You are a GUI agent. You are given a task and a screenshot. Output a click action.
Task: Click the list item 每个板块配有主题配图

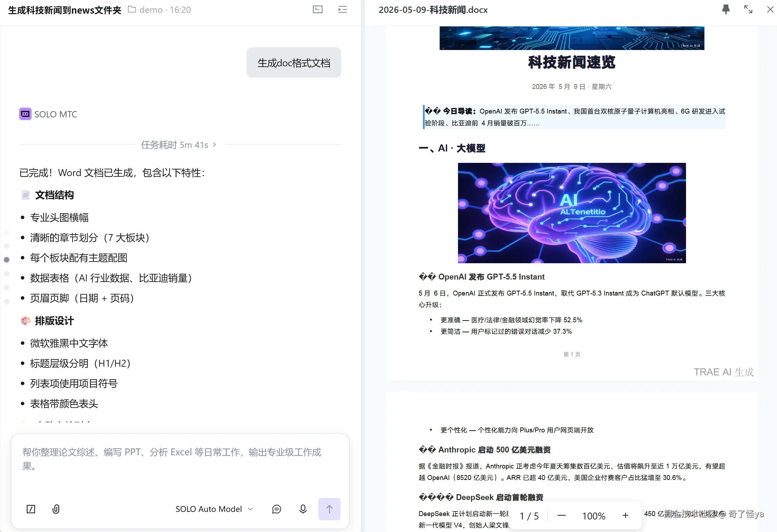(79, 258)
